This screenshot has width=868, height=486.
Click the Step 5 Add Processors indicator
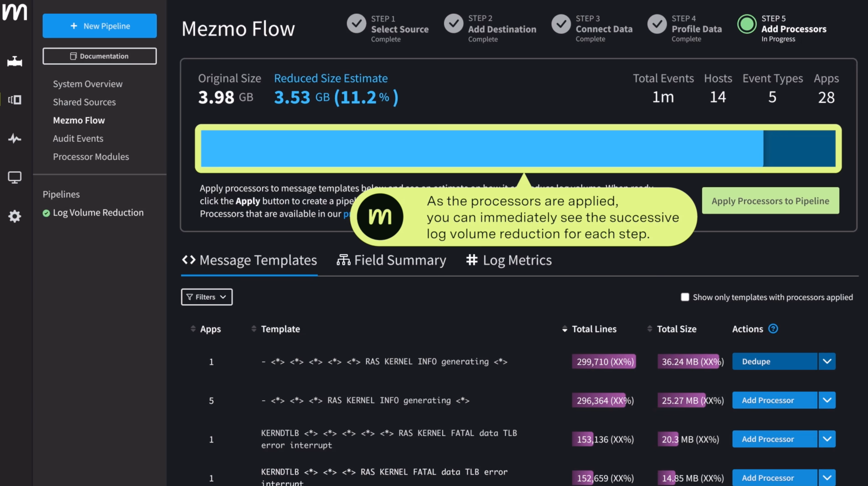point(747,23)
